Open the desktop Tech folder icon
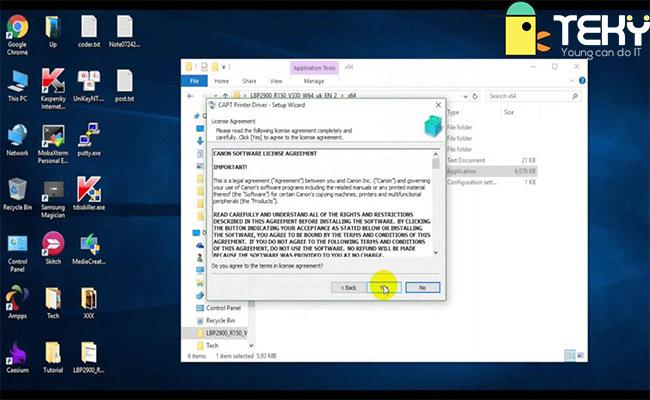Image resolution: width=650 pixels, height=400 pixels. (53, 303)
